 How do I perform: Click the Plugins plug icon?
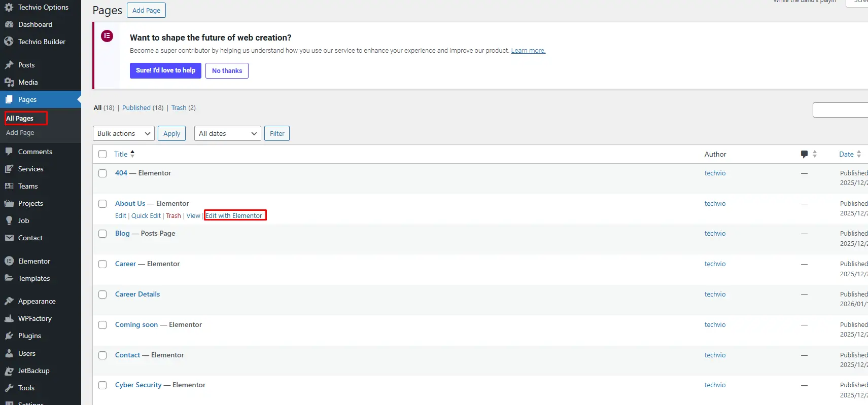[9, 336]
